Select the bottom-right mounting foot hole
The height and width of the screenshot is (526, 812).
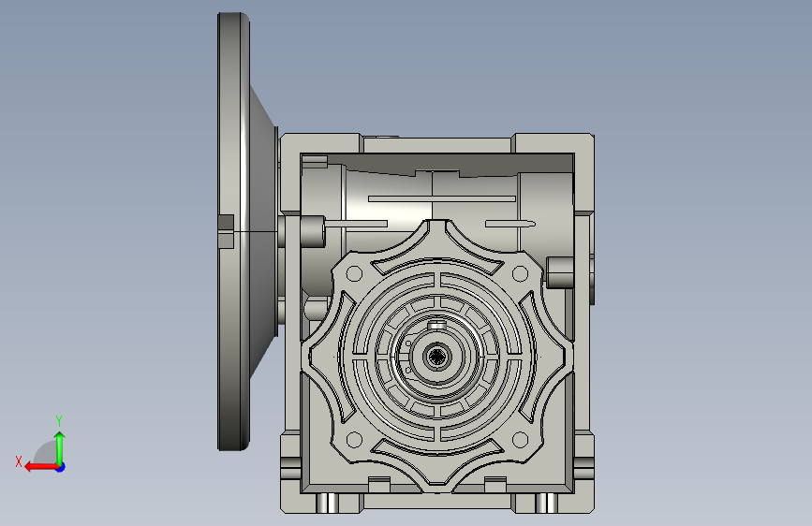546,503
